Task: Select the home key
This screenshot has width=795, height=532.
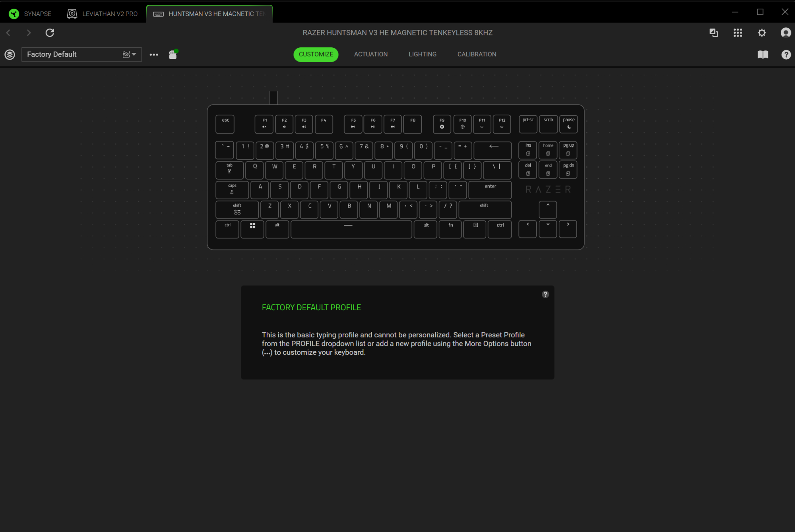Action: (548, 150)
